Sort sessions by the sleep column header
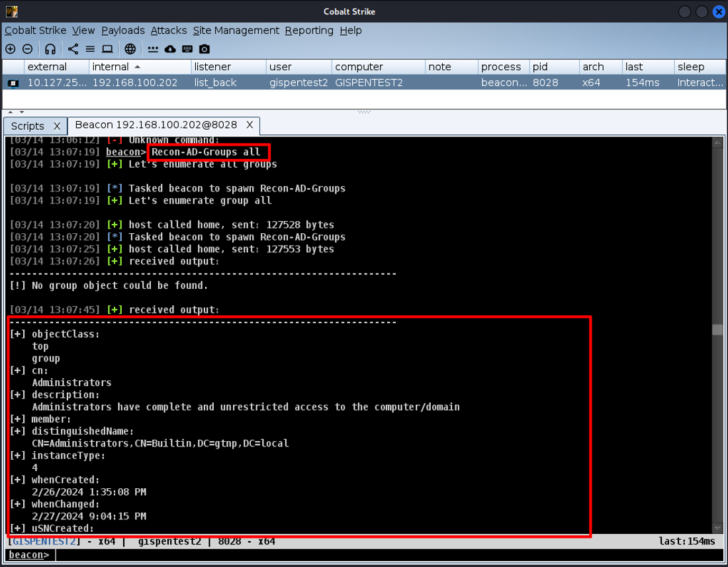 pos(700,67)
